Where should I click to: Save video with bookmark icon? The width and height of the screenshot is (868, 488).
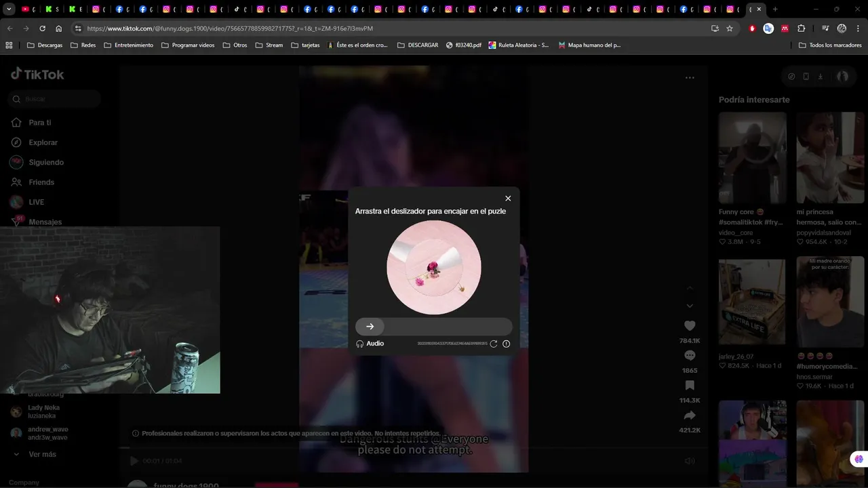pos(690,386)
